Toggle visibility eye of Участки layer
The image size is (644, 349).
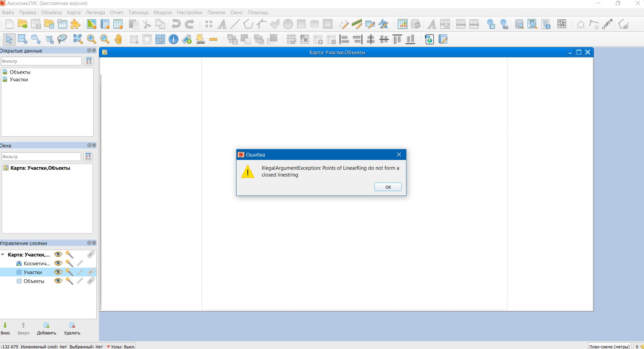[58, 272]
